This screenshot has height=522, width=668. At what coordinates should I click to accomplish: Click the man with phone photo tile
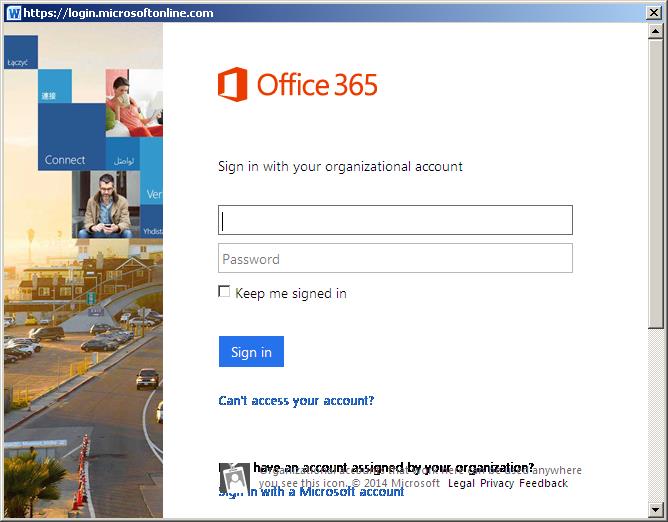106,205
